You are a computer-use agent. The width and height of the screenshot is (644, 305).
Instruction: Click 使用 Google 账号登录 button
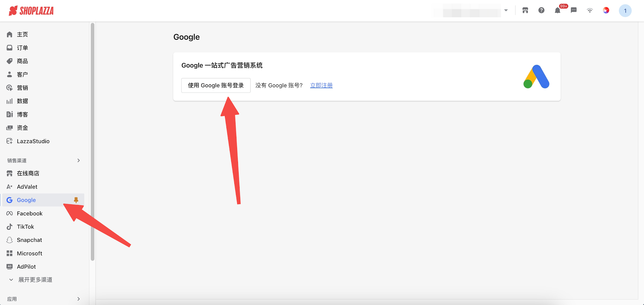(x=216, y=85)
